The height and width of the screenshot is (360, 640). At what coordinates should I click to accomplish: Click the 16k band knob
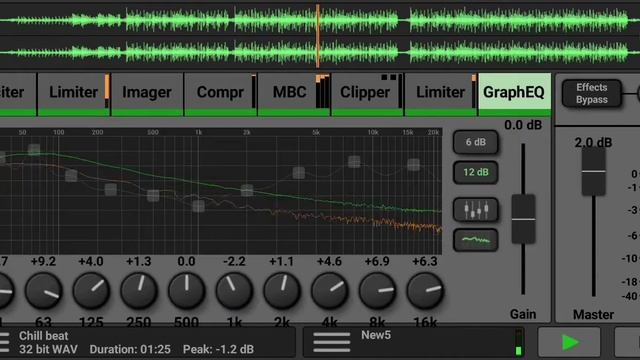pyautogui.click(x=425, y=291)
